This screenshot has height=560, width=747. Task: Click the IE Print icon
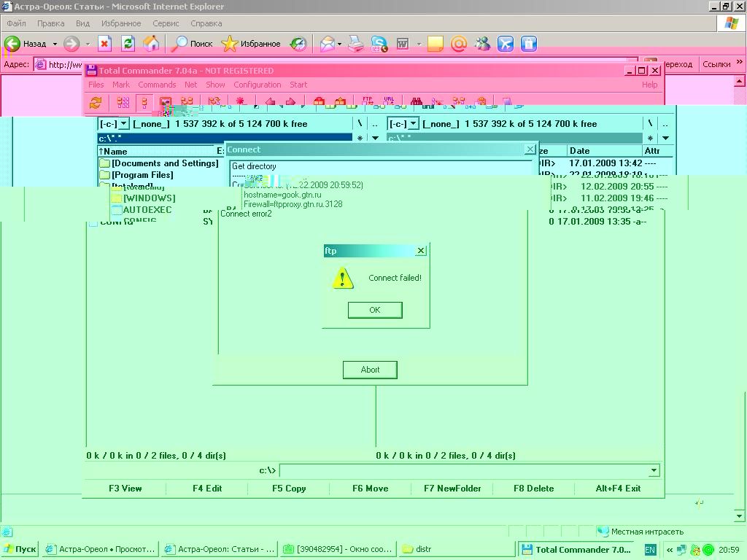coord(355,44)
